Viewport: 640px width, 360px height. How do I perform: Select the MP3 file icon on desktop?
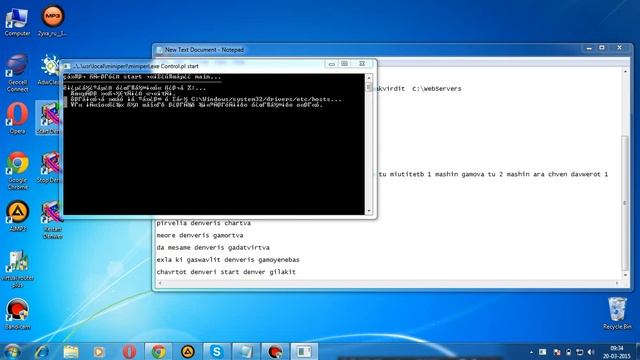pos(52,21)
